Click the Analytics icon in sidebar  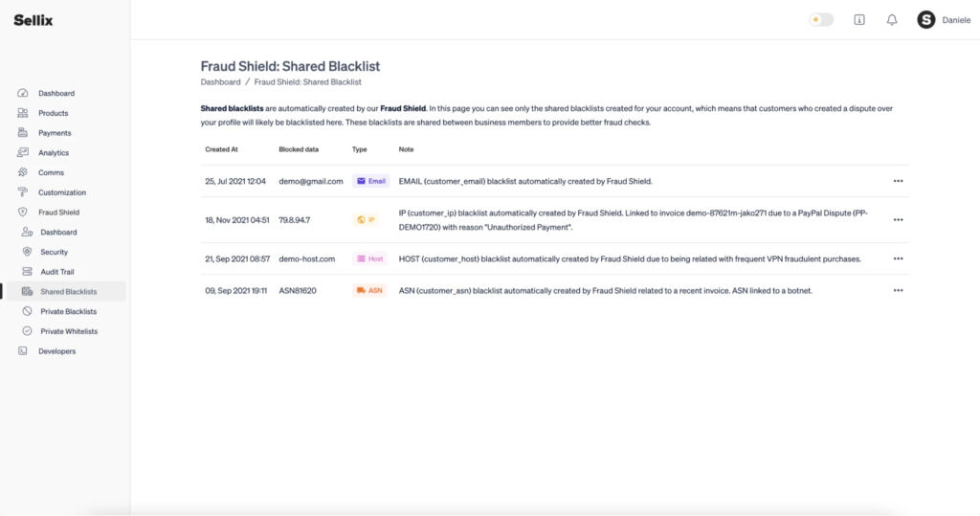pos(23,152)
